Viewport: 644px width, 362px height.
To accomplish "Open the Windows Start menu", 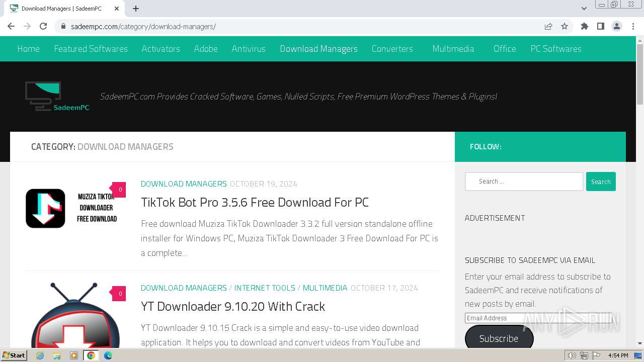I will tap(14, 355).
